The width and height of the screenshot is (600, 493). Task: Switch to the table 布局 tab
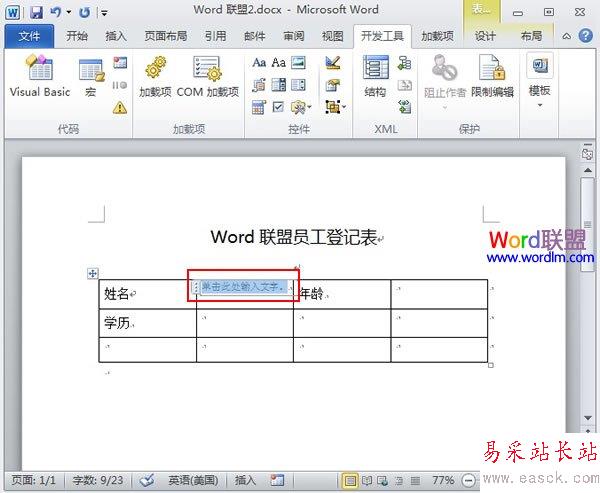[532, 36]
